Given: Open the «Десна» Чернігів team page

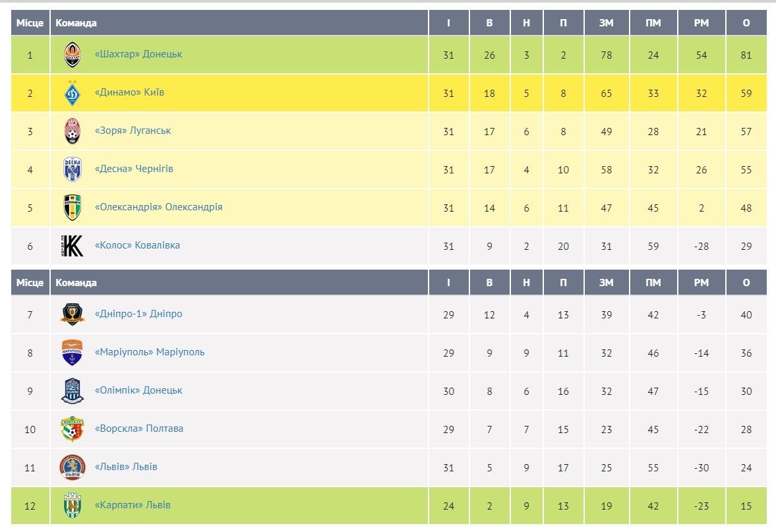Looking at the screenshot, I should [x=134, y=169].
